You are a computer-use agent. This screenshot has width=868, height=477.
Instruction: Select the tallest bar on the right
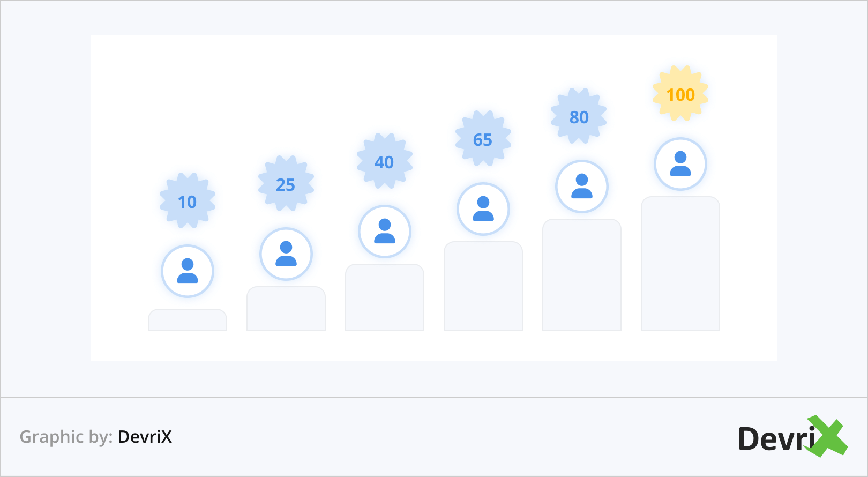pyautogui.click(x=680, y=264)
